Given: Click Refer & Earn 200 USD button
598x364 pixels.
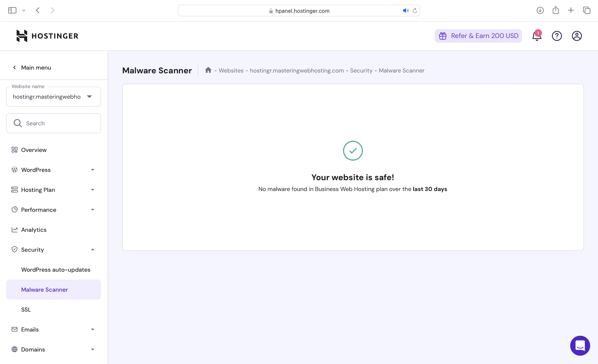Looking at the screenshot, I should (x=478, y=36).
